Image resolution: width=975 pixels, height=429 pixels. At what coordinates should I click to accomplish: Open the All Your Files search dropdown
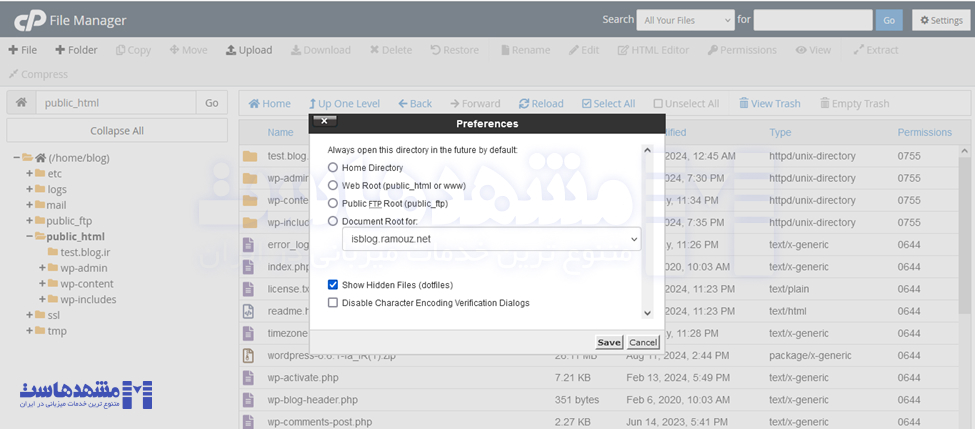coord(685,21)
